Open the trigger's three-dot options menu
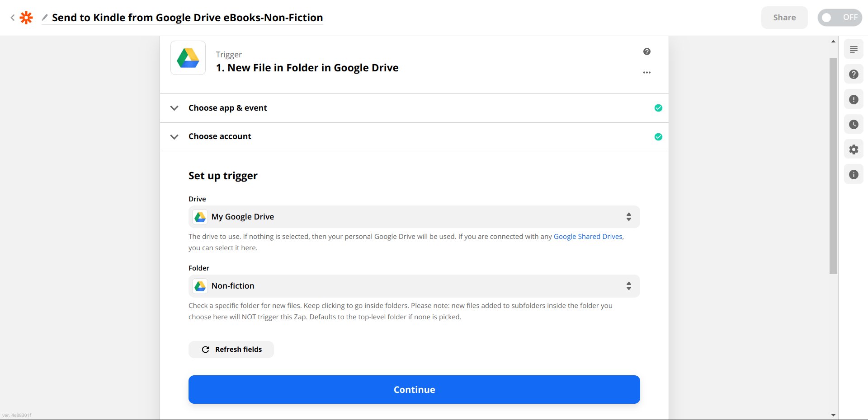Viewport: 868px width, 420px height. click(x=647, y=72)
